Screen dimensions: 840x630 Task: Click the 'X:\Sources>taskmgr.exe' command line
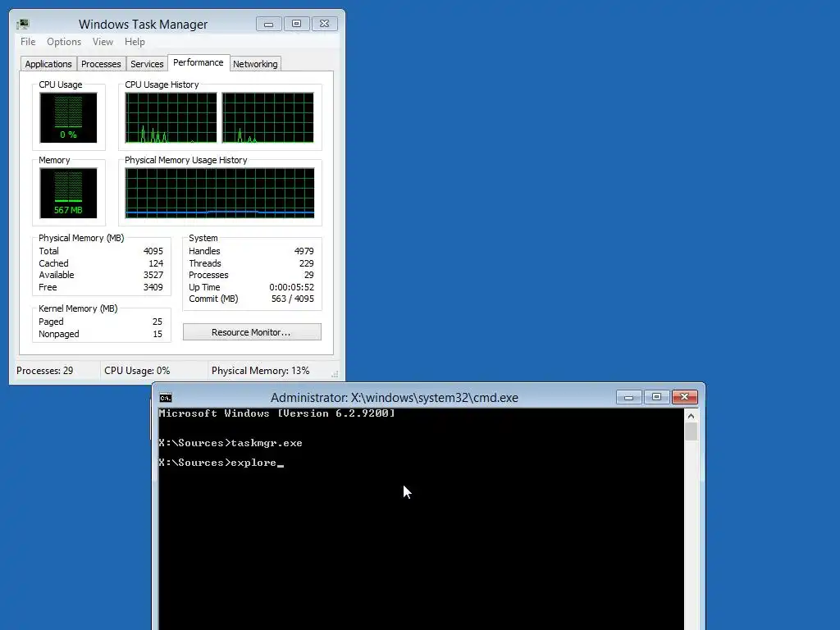coord(231,443)
